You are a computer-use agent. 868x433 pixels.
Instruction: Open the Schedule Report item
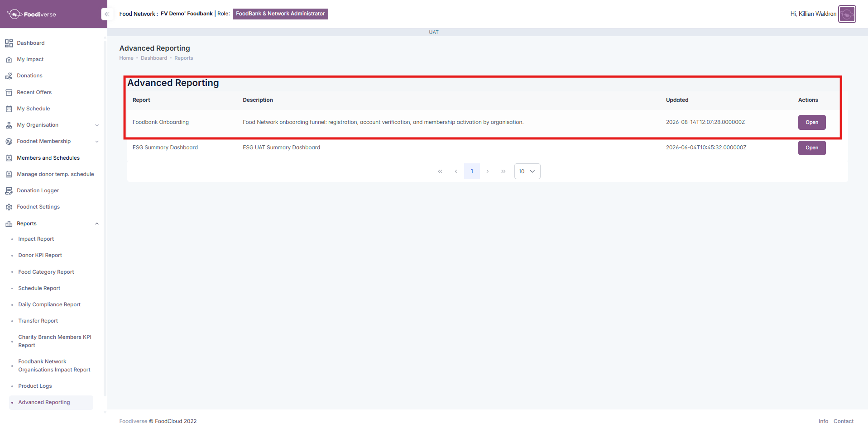pos(39,288)
